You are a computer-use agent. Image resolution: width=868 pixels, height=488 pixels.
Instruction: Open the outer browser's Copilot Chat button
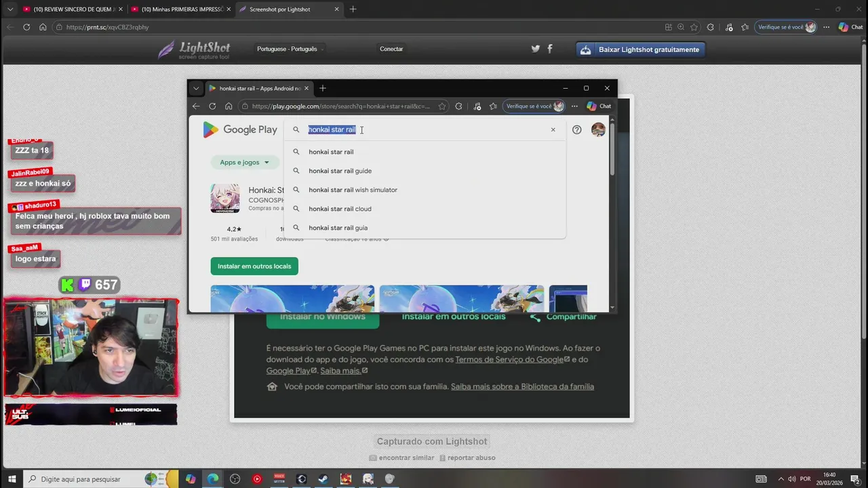coord(850,27)
